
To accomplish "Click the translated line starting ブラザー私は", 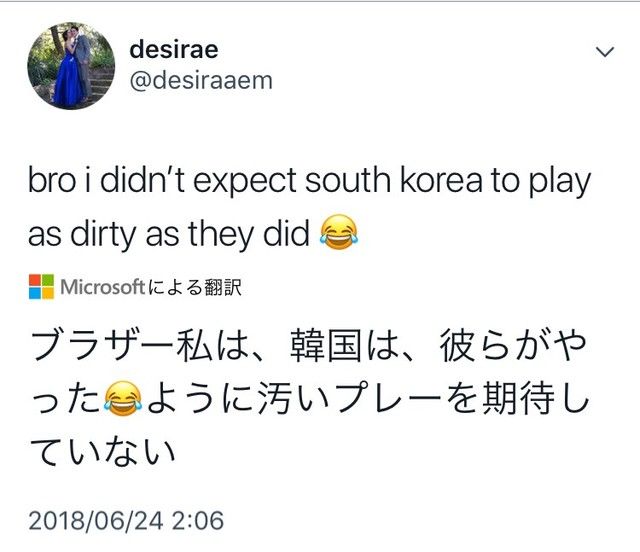I will coord(309,346).
